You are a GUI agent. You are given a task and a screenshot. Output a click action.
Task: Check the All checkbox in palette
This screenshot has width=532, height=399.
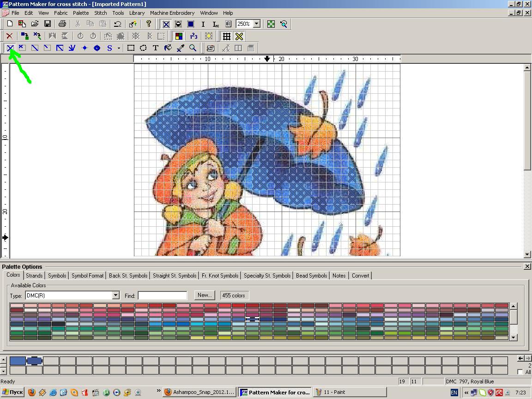(520, 372)
